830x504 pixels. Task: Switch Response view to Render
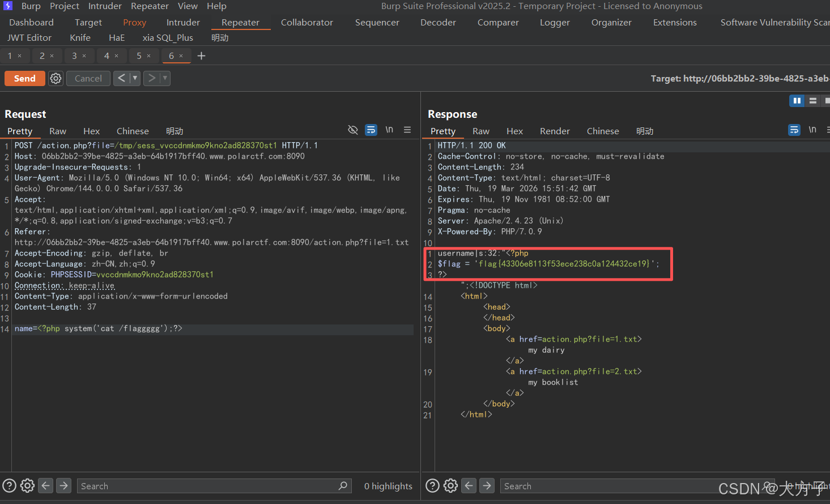click(555, 131)
